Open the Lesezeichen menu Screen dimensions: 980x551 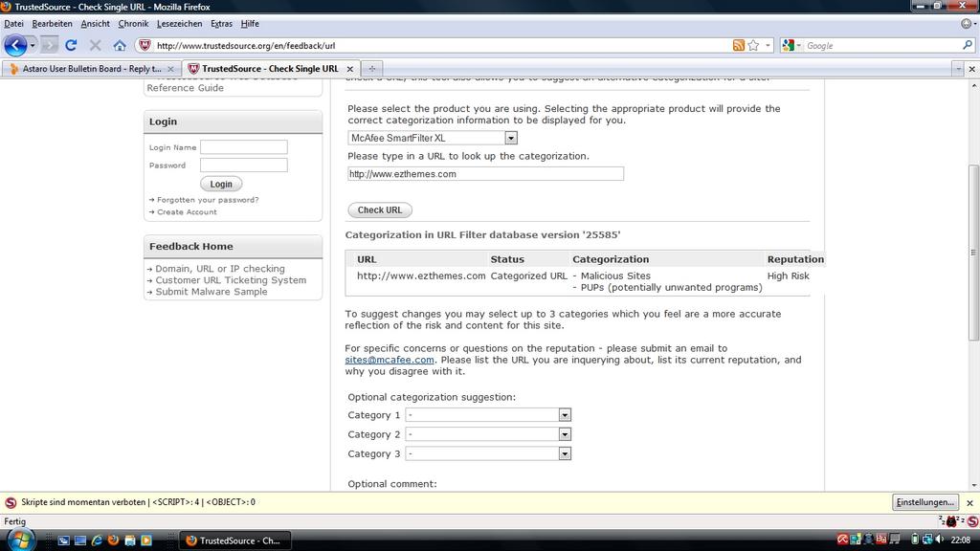click(179, 23)
